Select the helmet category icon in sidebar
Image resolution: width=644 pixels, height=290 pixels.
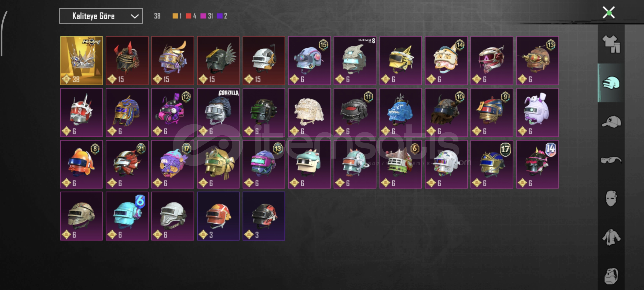[x=611, y=83]
